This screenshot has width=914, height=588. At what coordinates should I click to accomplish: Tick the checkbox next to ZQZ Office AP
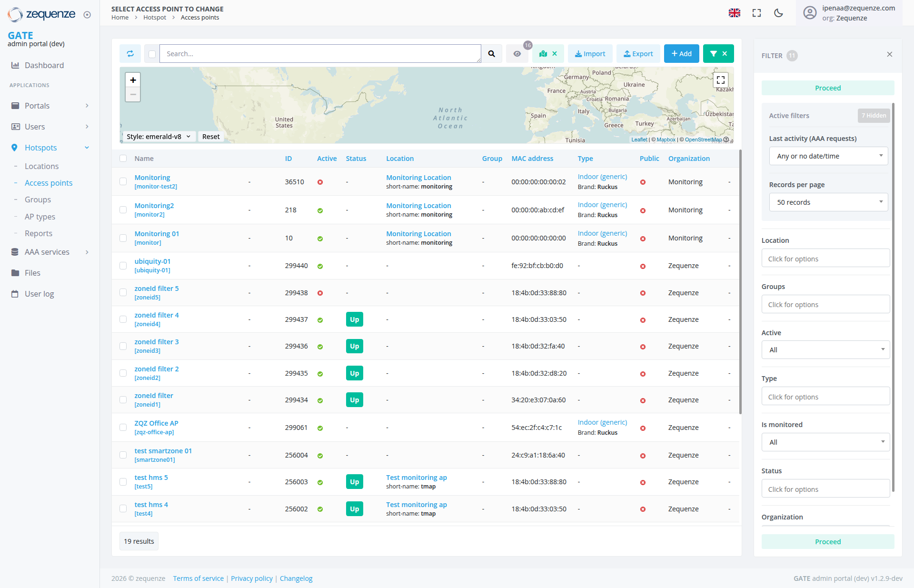click(123, 427)
